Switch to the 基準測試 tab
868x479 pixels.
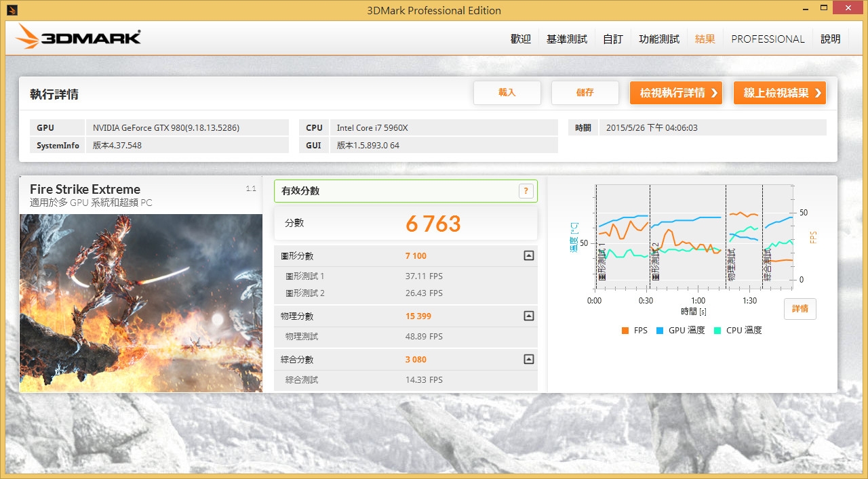(x=567, y=39)
